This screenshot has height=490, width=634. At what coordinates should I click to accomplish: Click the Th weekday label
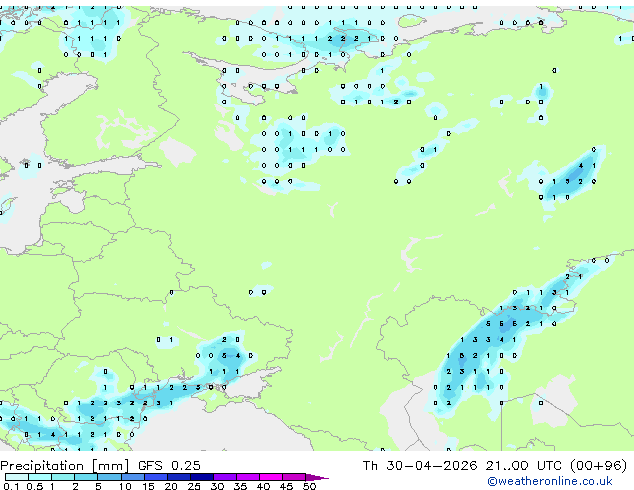tap(370, 465)
